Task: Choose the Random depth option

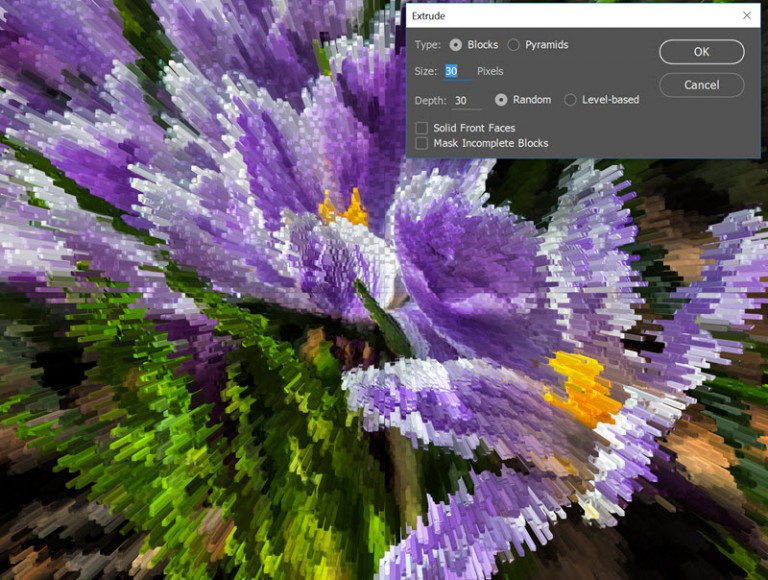Action: click(501, 100)
